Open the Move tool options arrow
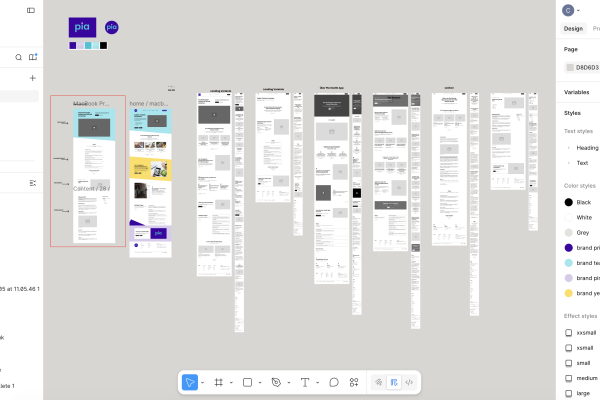Screen dimensions: 600x400 click(x=202, y=382)
